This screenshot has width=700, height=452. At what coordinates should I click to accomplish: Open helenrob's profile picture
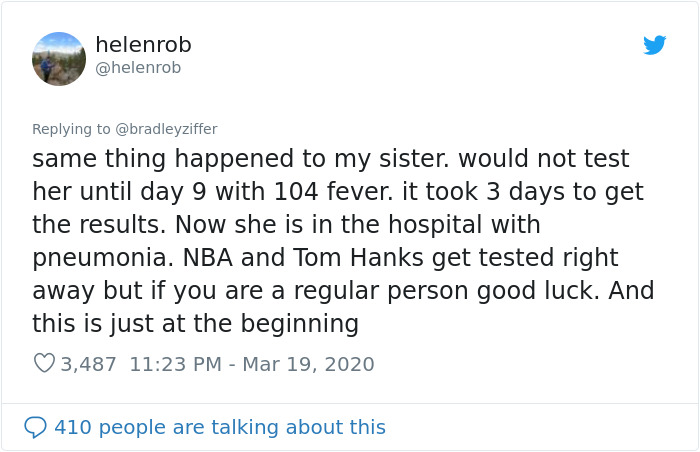point(59,58)
